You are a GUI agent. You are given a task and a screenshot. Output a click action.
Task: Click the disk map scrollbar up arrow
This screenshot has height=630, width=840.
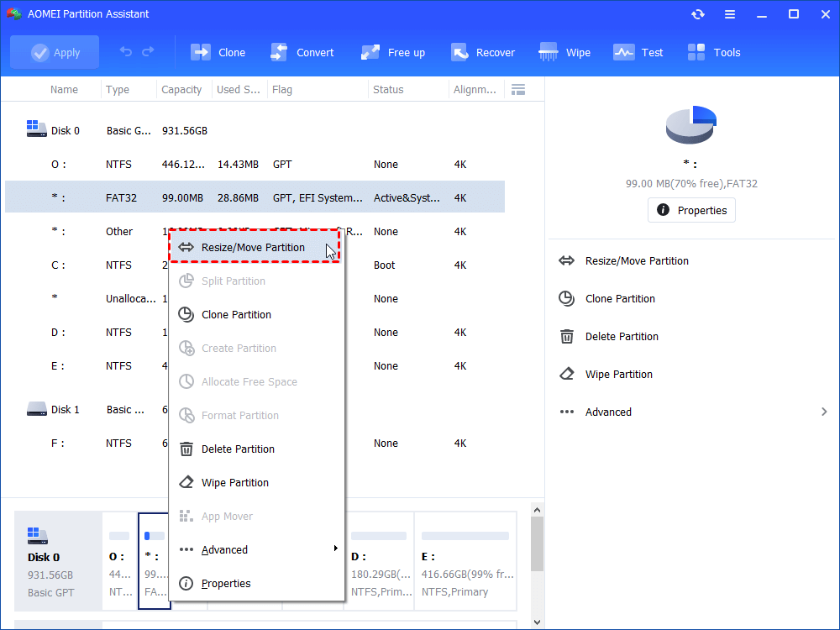point(538,510)
